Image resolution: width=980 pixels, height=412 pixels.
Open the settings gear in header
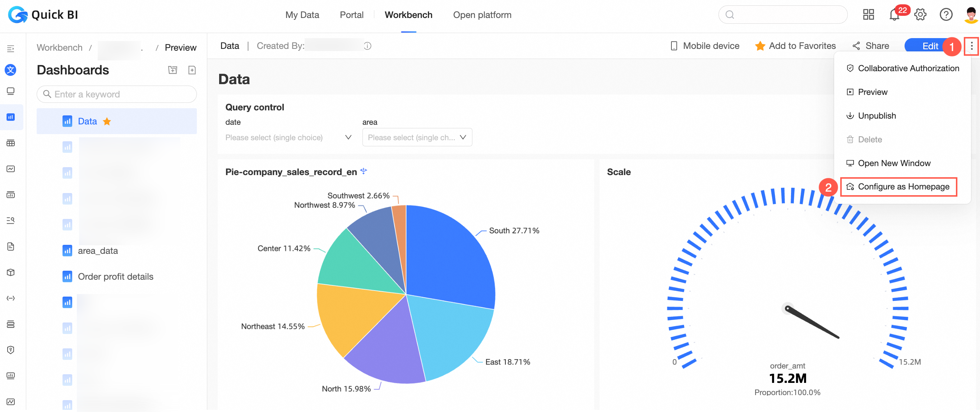tap(920, 15)
